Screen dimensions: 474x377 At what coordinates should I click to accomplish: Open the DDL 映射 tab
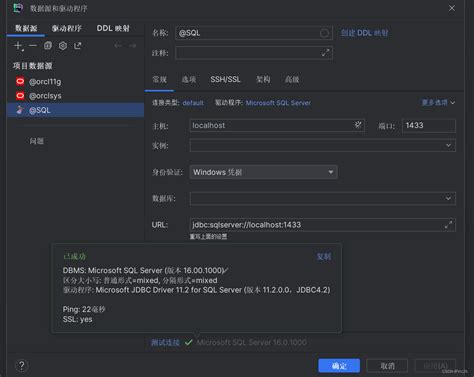113,28
